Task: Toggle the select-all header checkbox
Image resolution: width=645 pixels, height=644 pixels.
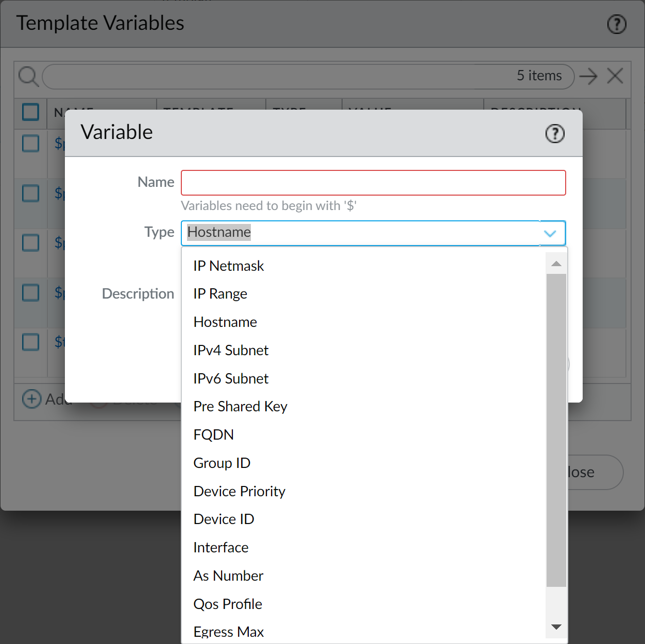Action: click(x=31, y=112)
